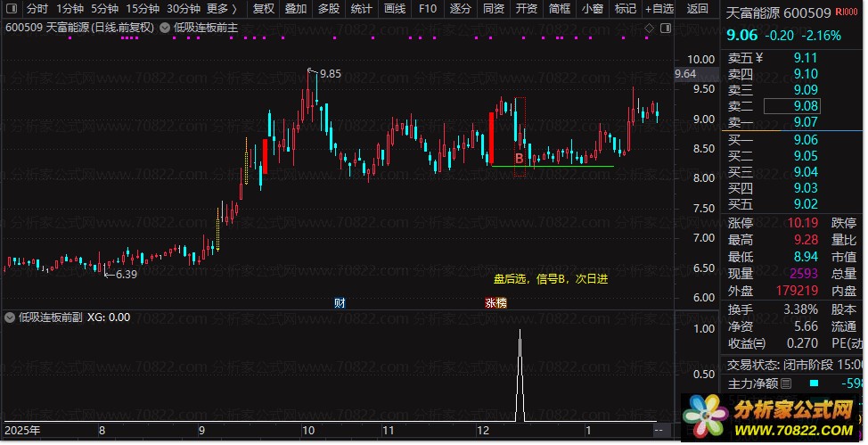
Task: Click the 卖五 ask price 9.11
Action: point(805,58)
